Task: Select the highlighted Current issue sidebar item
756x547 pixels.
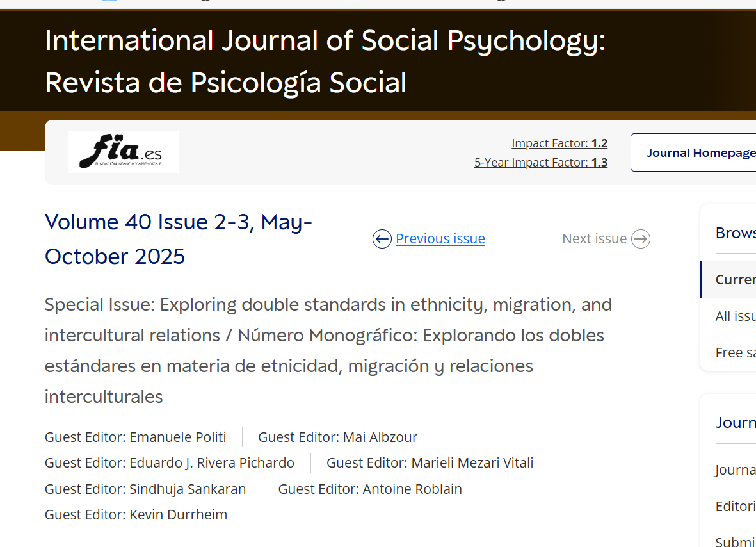Action: [735, 280]
